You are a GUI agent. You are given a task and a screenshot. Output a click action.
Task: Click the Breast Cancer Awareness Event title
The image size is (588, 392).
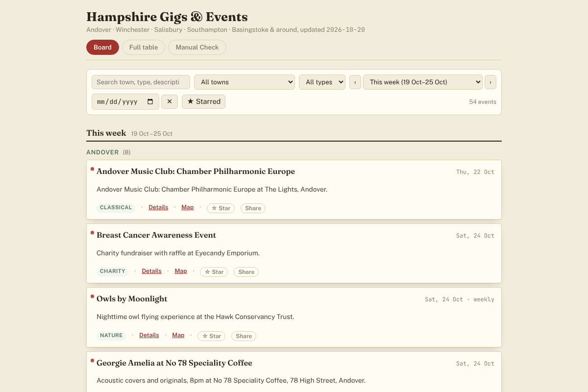click(156, 235)
